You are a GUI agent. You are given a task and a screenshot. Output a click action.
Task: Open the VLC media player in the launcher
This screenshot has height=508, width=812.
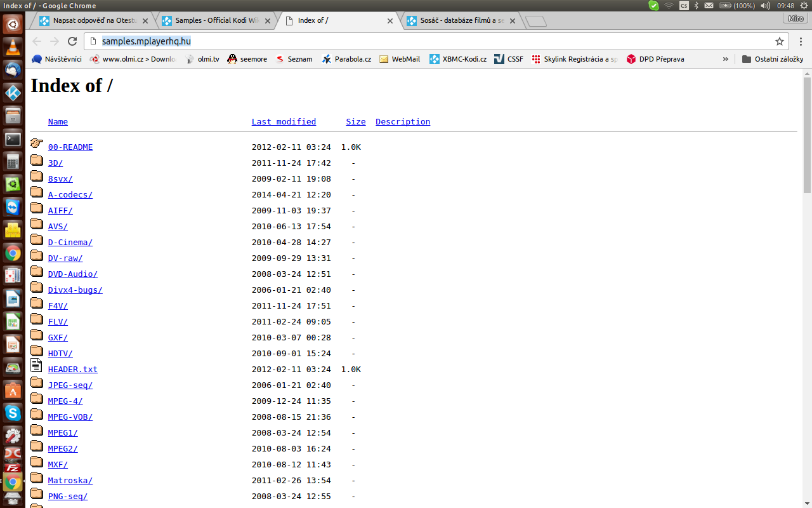[x=13, y=47]
